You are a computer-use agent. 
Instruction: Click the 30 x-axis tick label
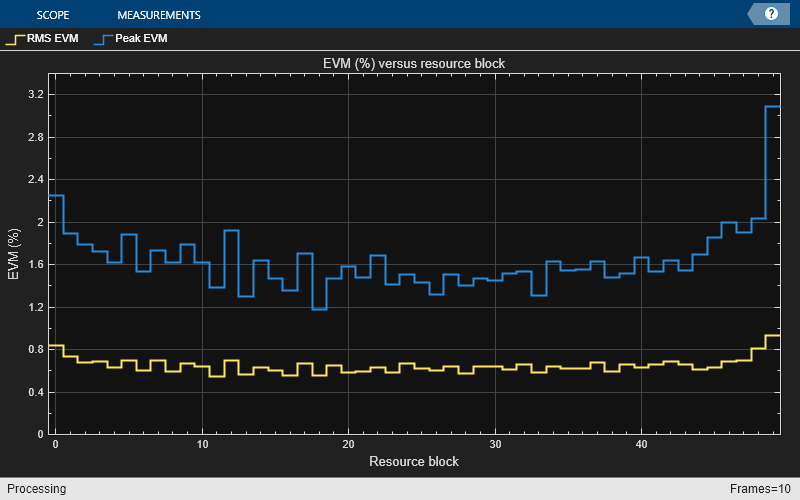[x=495, y=444]
